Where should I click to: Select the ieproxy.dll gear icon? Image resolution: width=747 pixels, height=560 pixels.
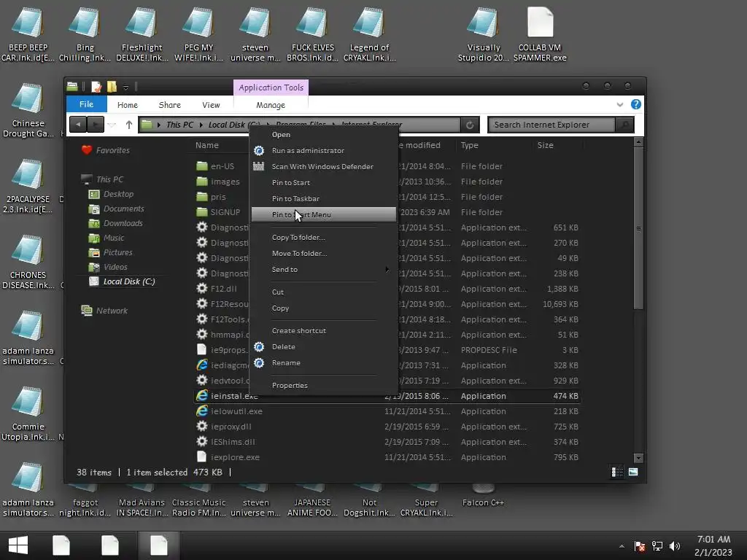202,426
